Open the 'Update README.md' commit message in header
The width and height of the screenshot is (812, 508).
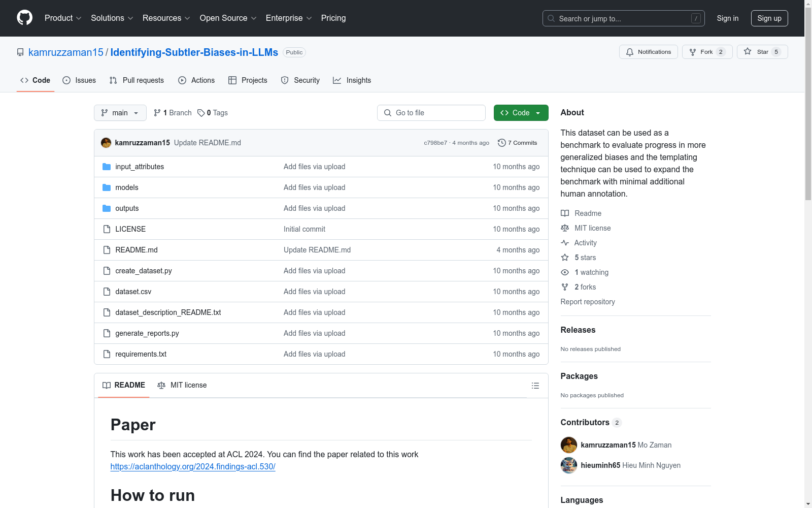pyautogui.click(x=208, y=143)
